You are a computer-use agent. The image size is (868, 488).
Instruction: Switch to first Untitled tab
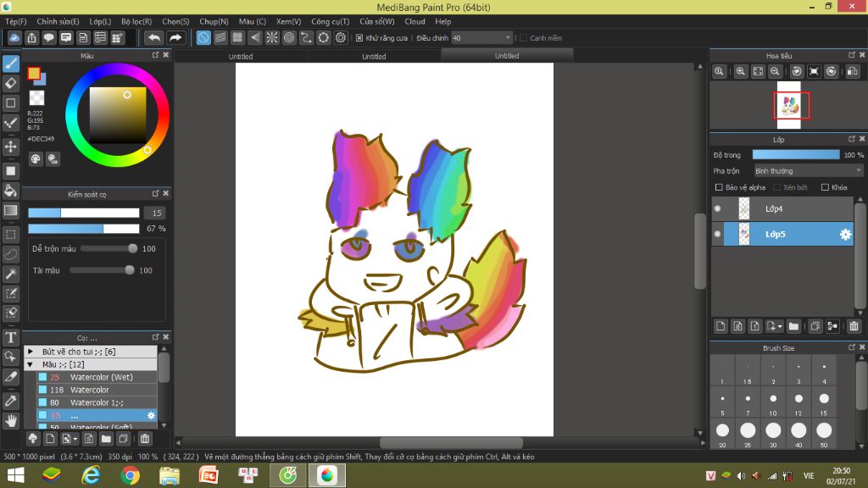click(241, 56)
